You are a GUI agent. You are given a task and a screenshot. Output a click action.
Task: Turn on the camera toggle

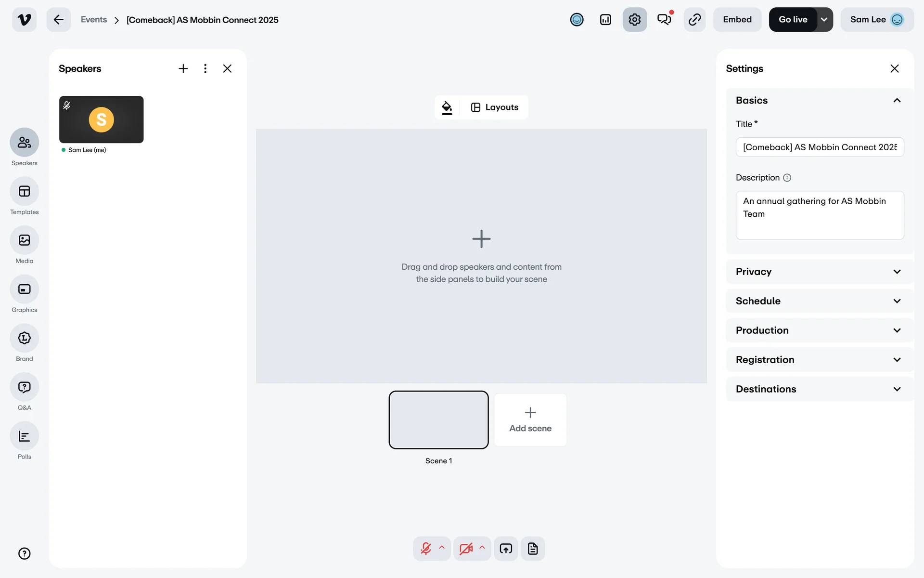click(x=465, y=549)
